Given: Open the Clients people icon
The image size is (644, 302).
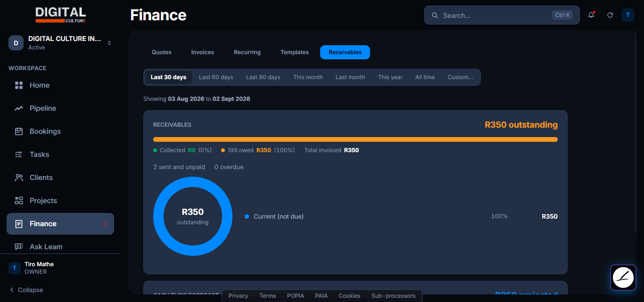Looking at the screenshot, I should pyautogui.click(x=19, y=178).
